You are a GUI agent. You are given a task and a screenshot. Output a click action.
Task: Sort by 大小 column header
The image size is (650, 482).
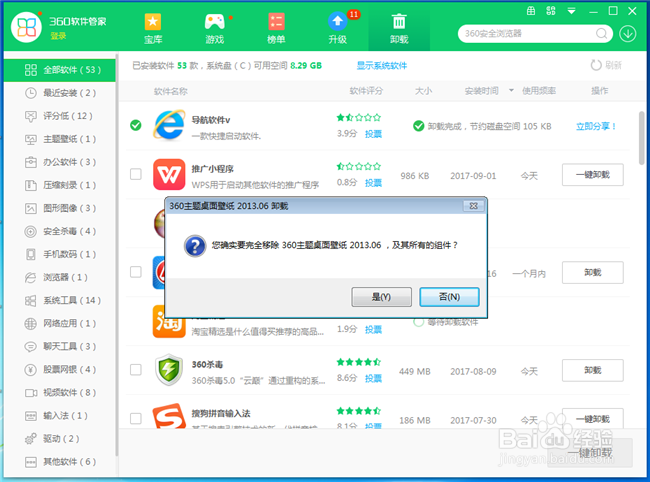pos(423,91)
